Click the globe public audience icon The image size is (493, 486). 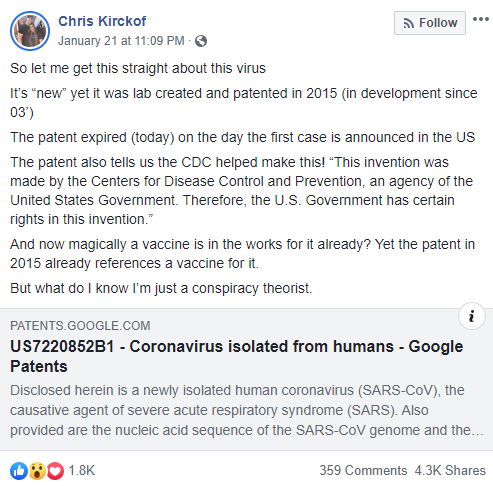tap(201, 41)
